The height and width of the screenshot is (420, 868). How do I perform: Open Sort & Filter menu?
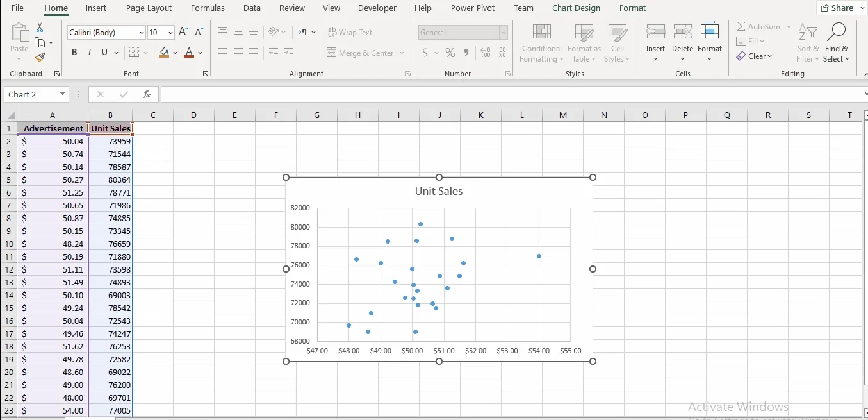[808, 43]
